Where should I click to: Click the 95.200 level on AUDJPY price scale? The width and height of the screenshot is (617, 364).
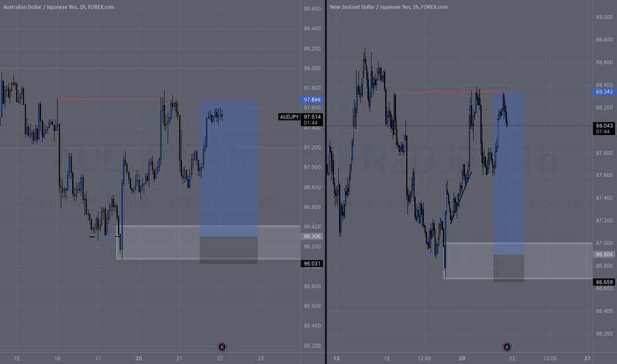(x=312, y=346)
